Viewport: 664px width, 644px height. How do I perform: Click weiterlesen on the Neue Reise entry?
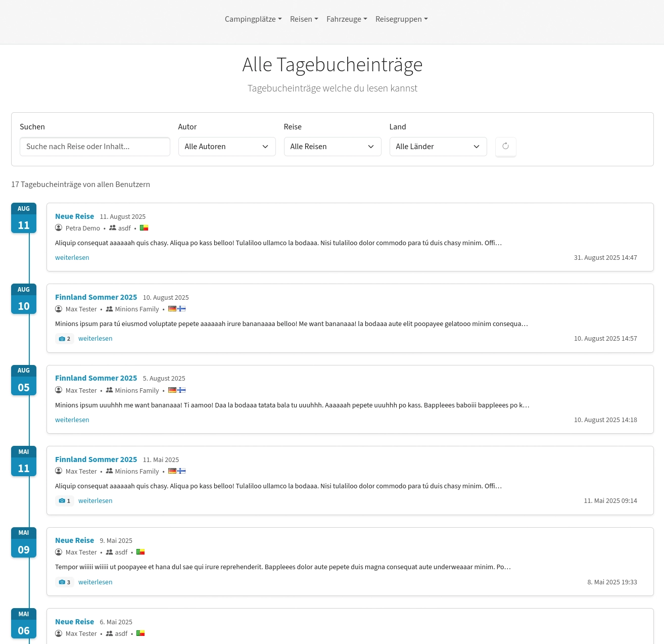72,257
